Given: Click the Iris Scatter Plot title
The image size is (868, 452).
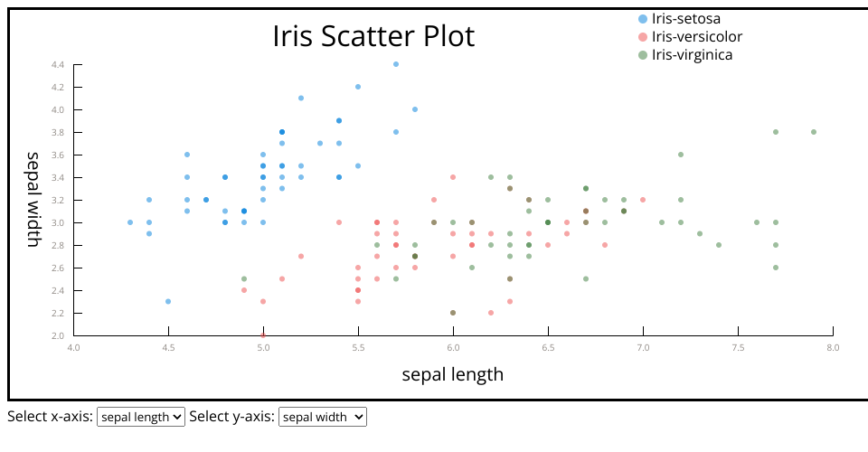Looking at the screenshot, I should (x=373, y=36).
